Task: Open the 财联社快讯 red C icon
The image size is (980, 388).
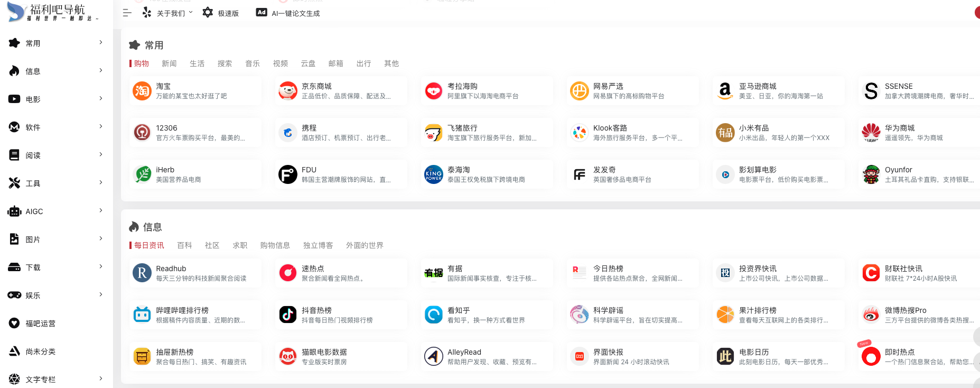Action: 871,273
